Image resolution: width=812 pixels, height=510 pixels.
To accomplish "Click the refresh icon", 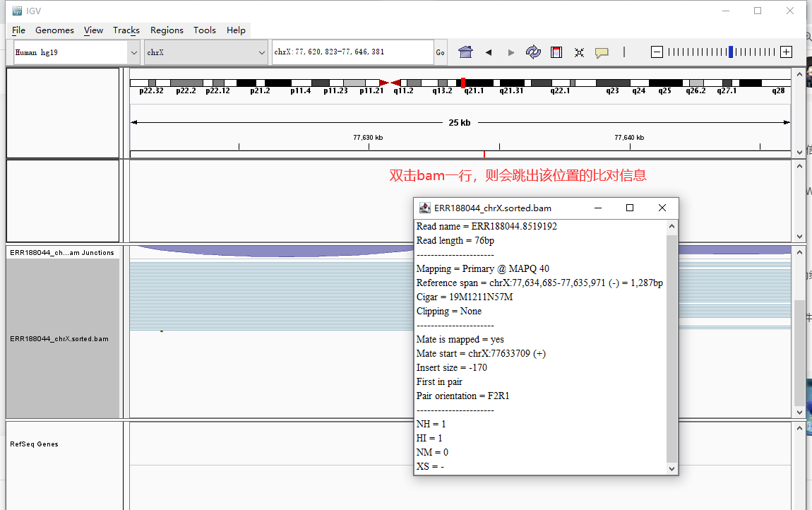I will click(x=533, y=52).
